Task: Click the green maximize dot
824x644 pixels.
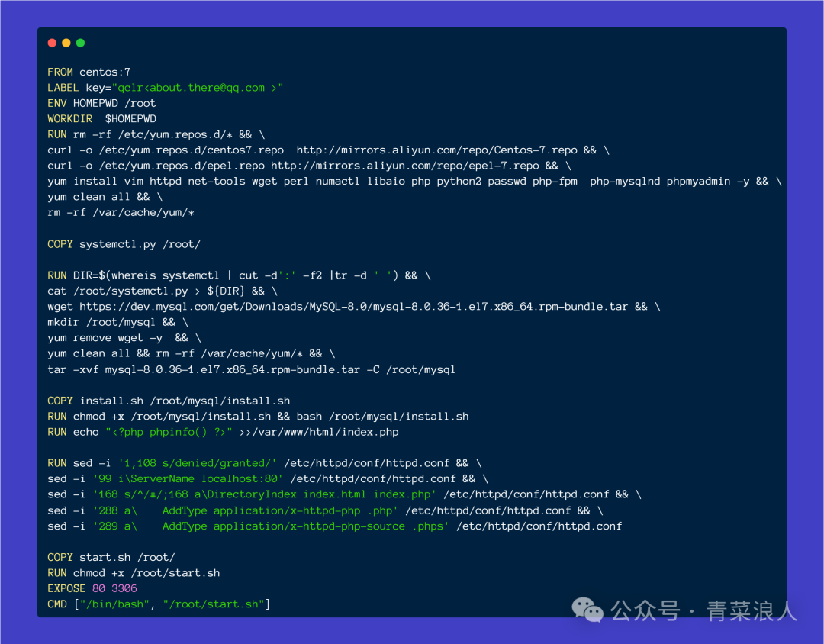Action: [x=80, y=43]
